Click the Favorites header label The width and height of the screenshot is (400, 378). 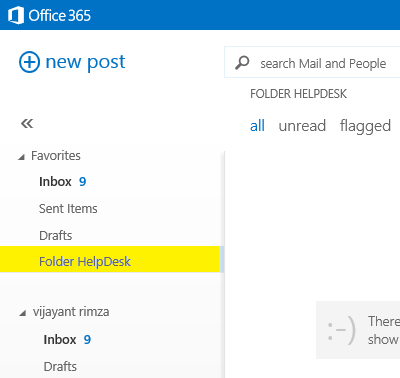56,156
